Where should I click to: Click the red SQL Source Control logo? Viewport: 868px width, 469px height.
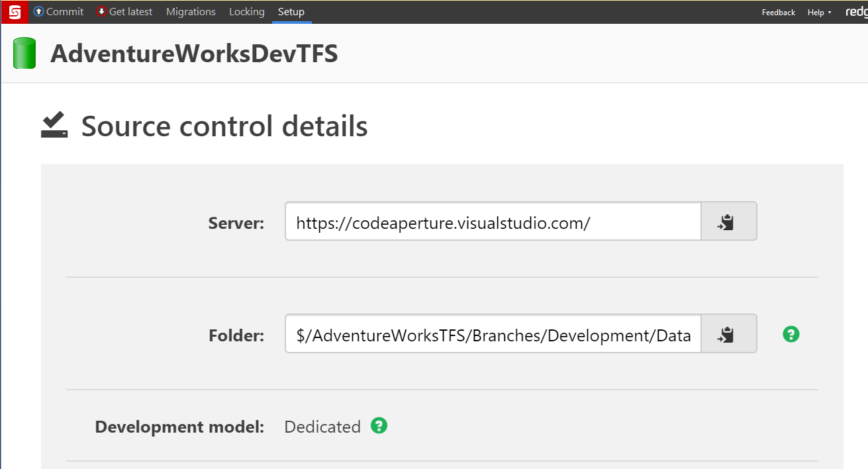coord(15,12)
